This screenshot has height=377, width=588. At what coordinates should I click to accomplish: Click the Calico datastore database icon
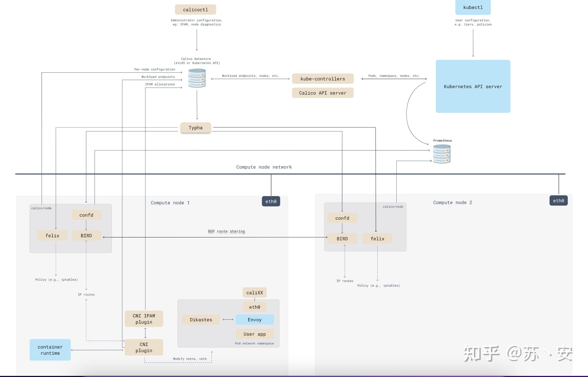[197, 78]
